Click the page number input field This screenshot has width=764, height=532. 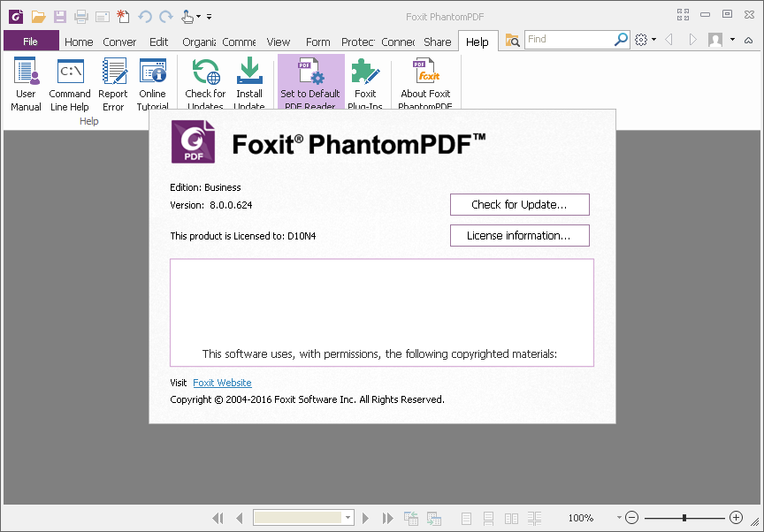[x=298, y=517]
